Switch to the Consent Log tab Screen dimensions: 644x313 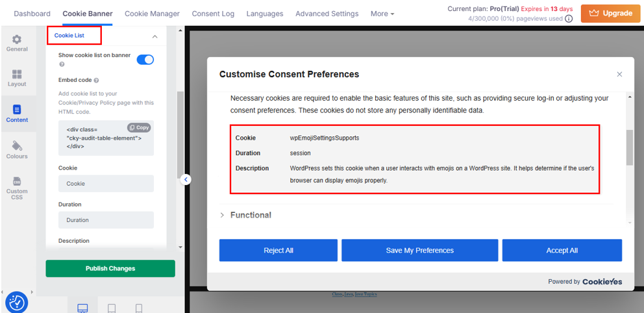(214, 14)
